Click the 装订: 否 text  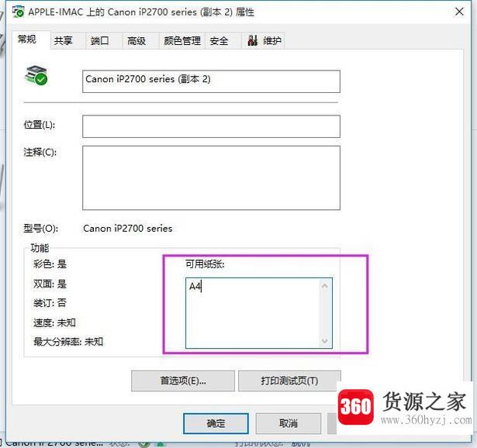tap(50, 303)
